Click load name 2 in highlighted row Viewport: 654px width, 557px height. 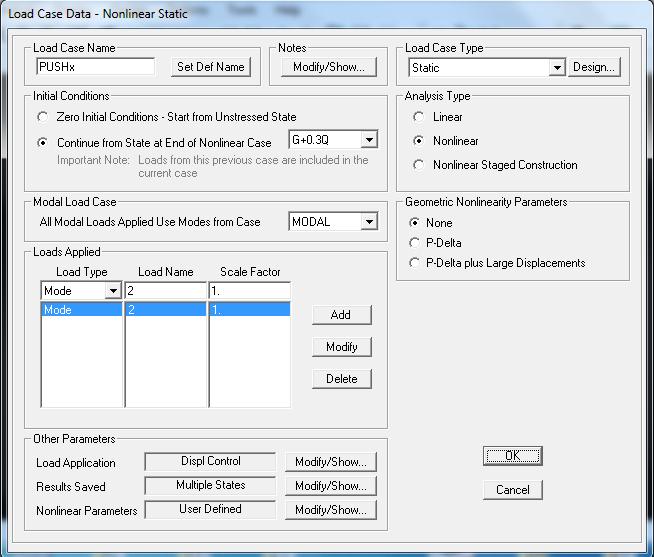(x=166, y=310)
